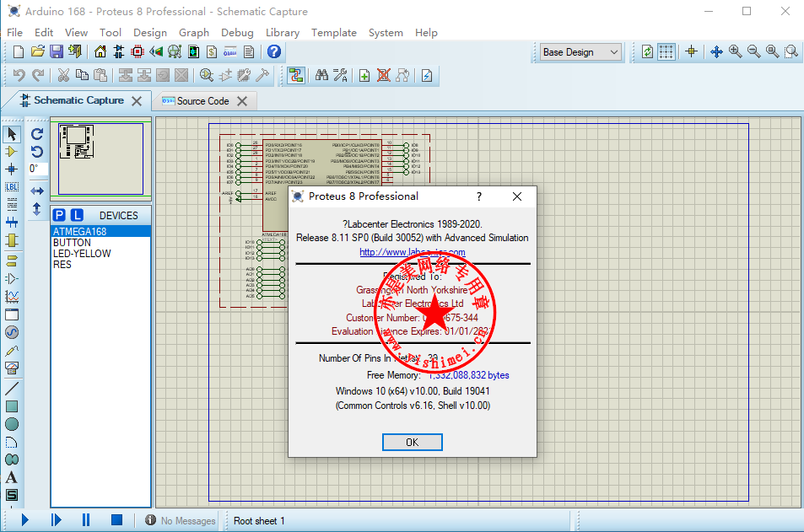The image size is (804, 532).
Task: Click the Zoom Out magnifier icon
Action: [x=753, y=51]
